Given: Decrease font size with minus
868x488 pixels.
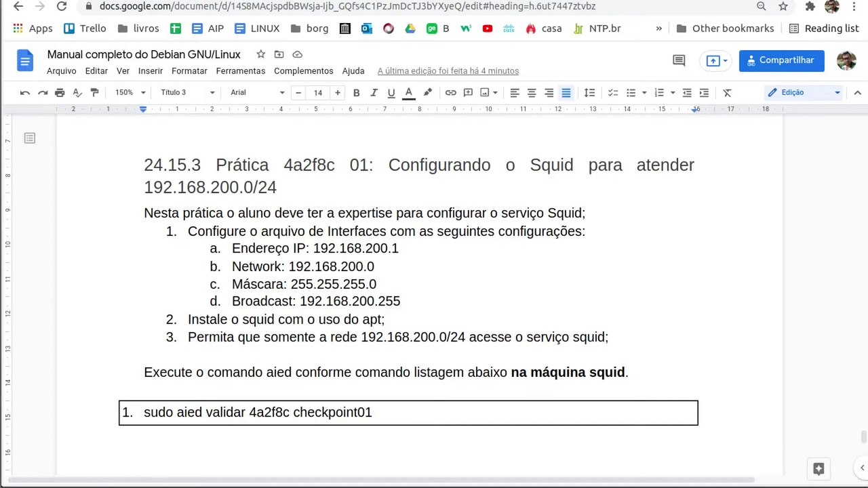Looking at the screenshot, I should [298, 92].
